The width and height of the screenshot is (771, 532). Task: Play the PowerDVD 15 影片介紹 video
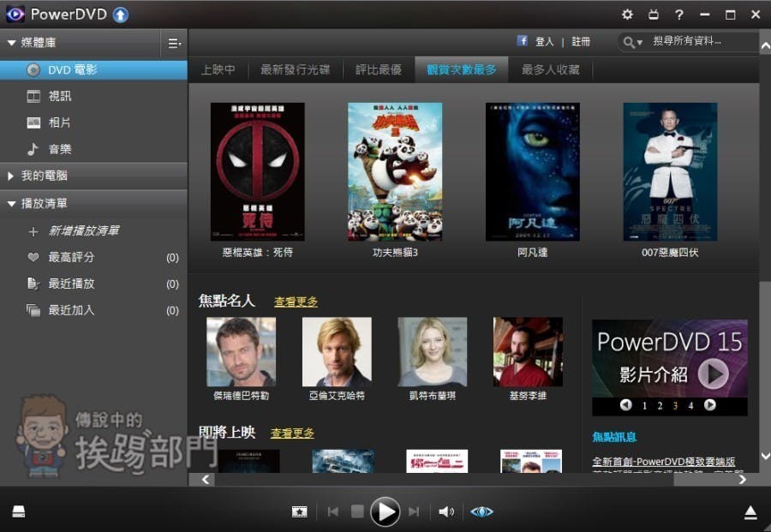[x=713, y=374]
